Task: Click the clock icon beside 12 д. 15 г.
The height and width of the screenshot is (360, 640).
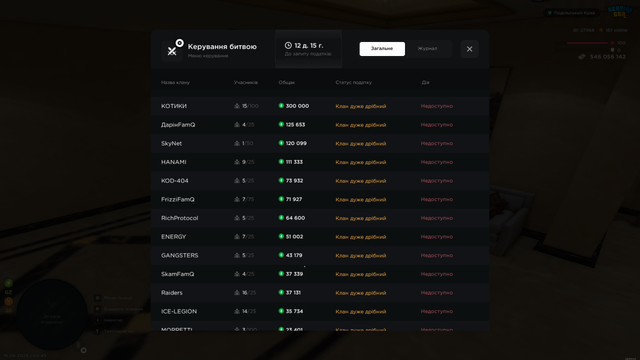Action: pos(288,45)
